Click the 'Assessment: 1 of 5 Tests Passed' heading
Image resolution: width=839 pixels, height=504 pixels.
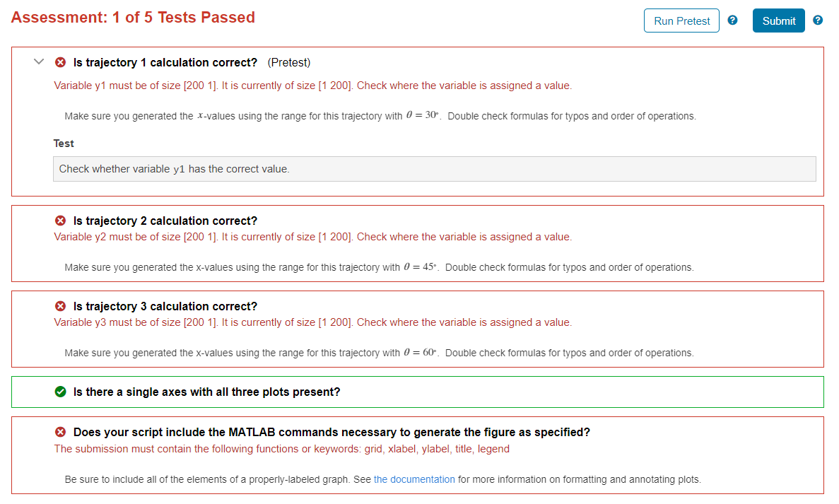click(x=133, y=17)
